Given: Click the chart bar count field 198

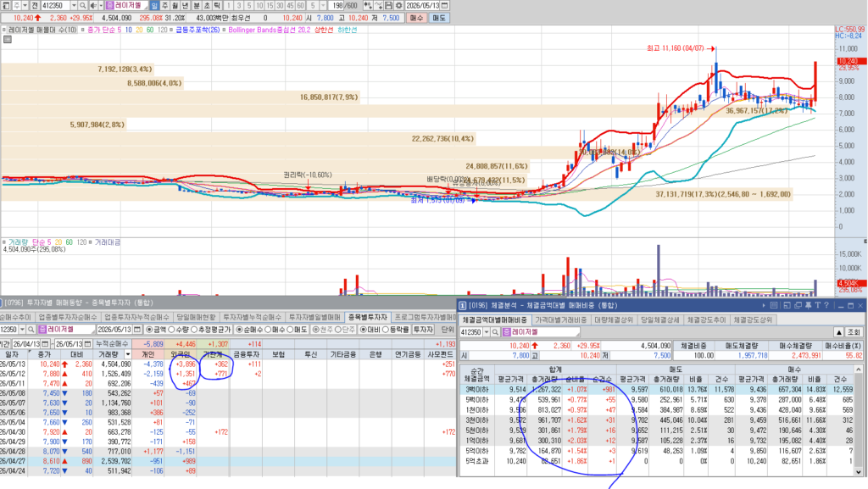Looking at the screenshot, I should tap(336, 6).
